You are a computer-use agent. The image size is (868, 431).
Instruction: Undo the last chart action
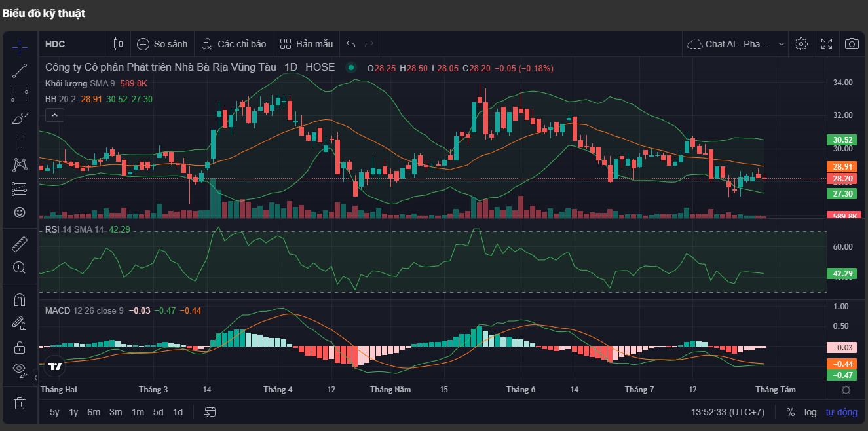click(351, 44)
